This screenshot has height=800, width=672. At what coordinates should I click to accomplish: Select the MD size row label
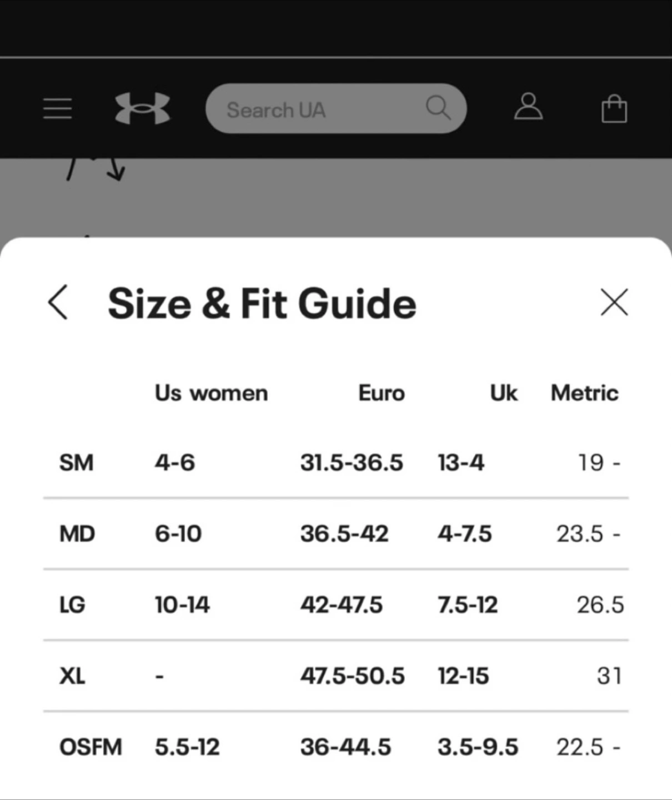77,534
